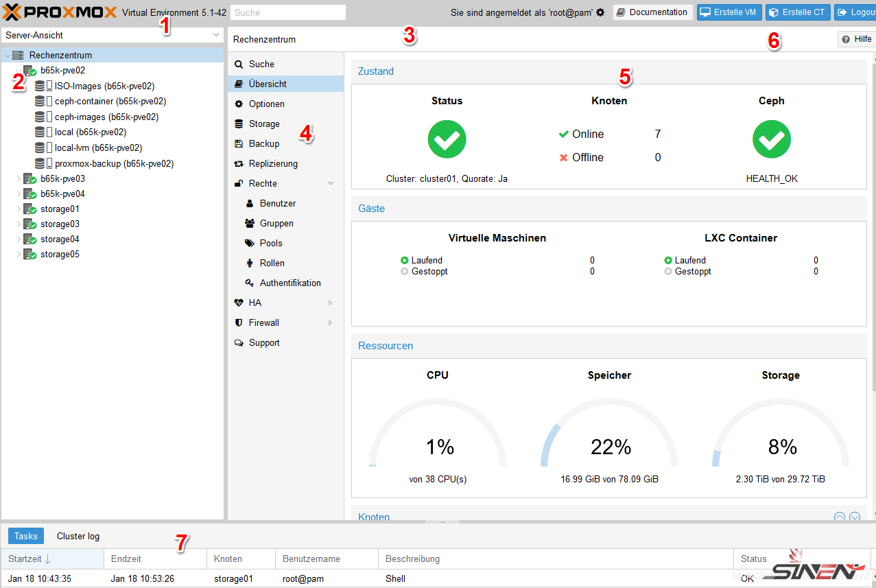Click the local-lvm storage database icon
Screen dimensions: 876x588
(40, 148)
